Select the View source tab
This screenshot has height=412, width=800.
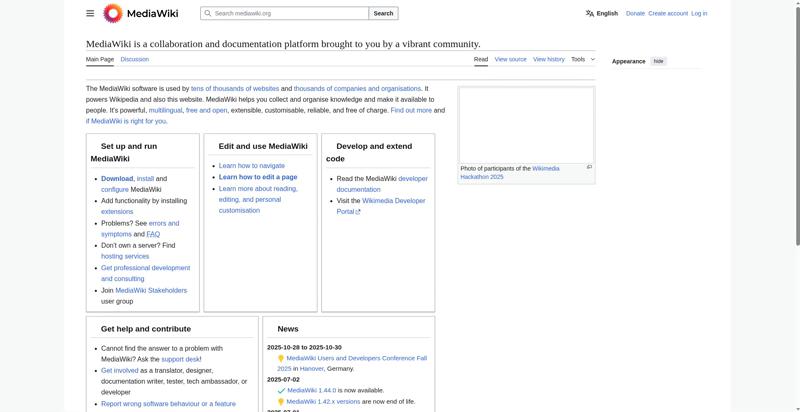click(510, 59)
